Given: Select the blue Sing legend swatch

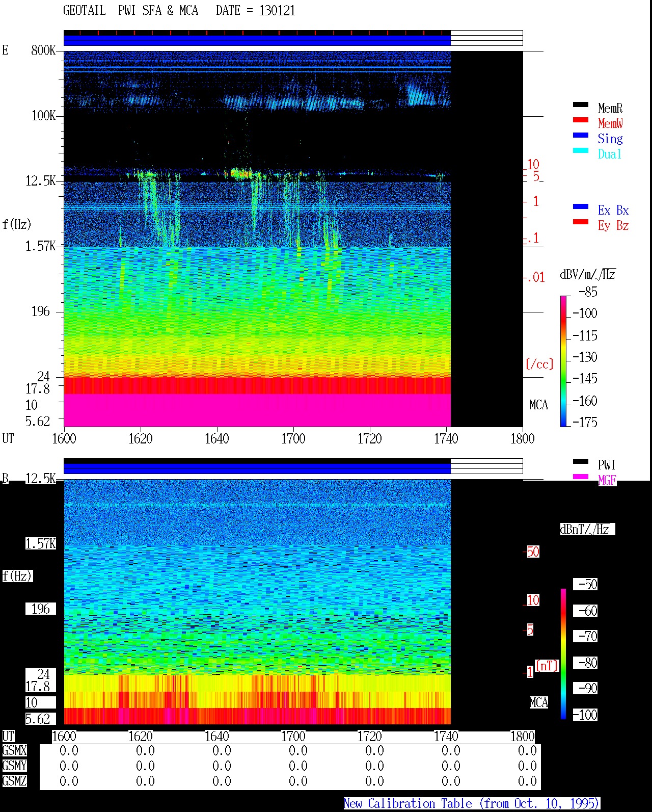Looking at the screenshot, I should [x=581, y=135].
